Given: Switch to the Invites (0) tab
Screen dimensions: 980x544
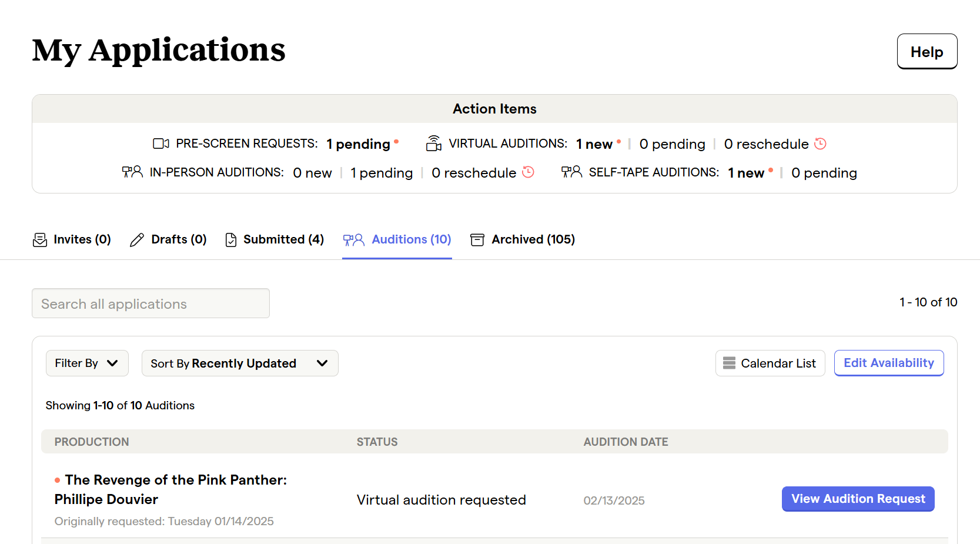Looking at the screenshot, I should (x=72, y=239).
